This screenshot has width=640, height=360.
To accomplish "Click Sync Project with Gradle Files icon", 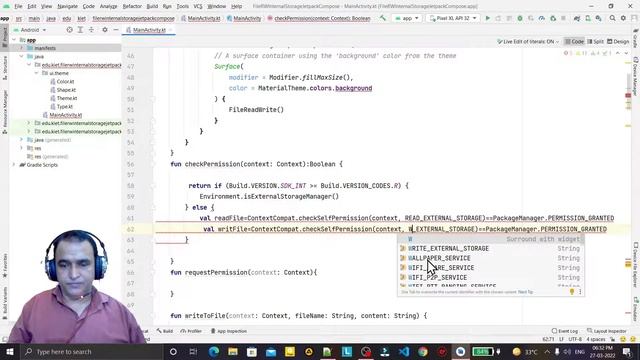I will [577, 18].
